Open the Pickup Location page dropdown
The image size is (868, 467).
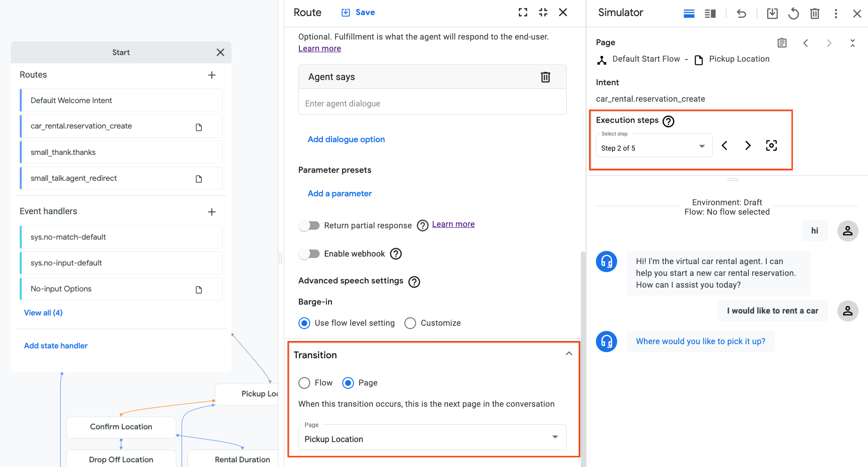pyautogui.click(x=432, y=438)
